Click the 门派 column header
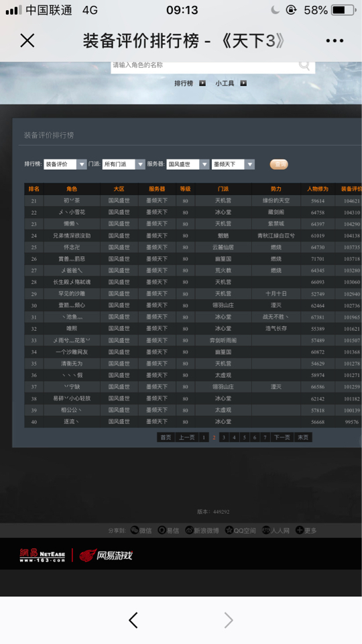The width and height of the screenshot is (362, 644). pos(223,189)
